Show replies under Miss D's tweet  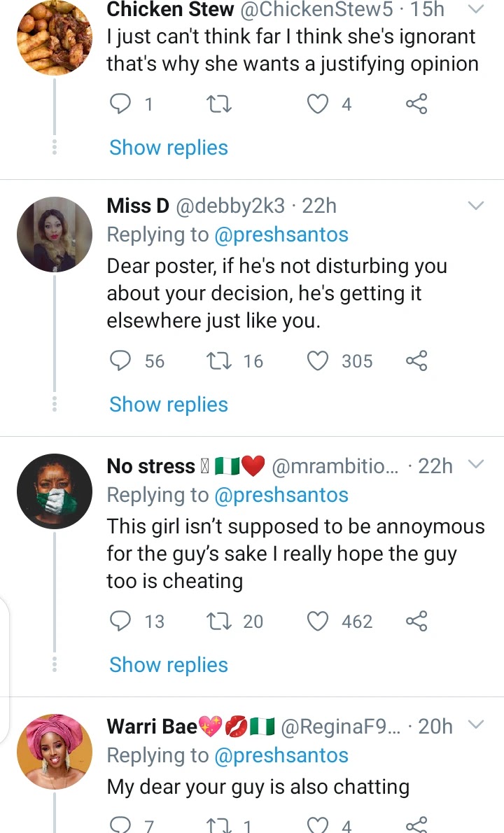pyautogui.click(x=169, y=405)
